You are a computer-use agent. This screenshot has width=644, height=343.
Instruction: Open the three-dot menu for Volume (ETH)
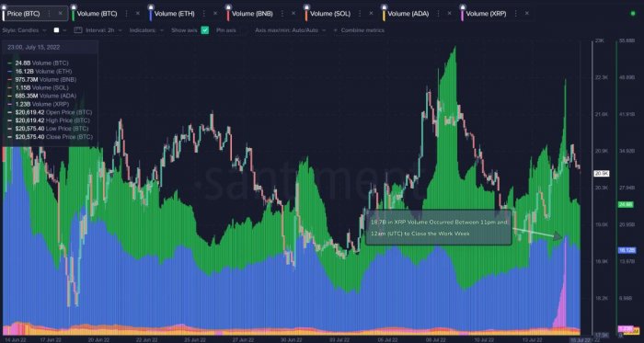(203, 14)
